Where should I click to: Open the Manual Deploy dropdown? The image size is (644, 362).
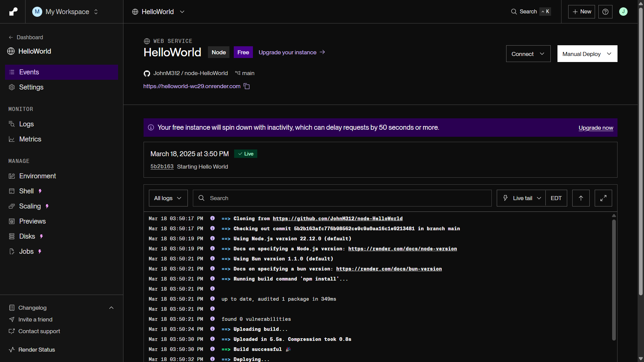pyautogui.click(x=587, y=54)
